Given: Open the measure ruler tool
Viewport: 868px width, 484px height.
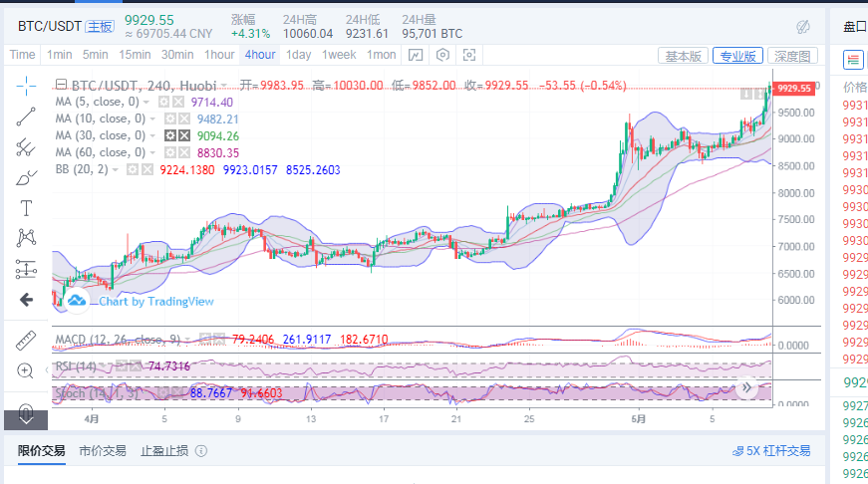Looking at the screenshot, I should coord(26,340).
